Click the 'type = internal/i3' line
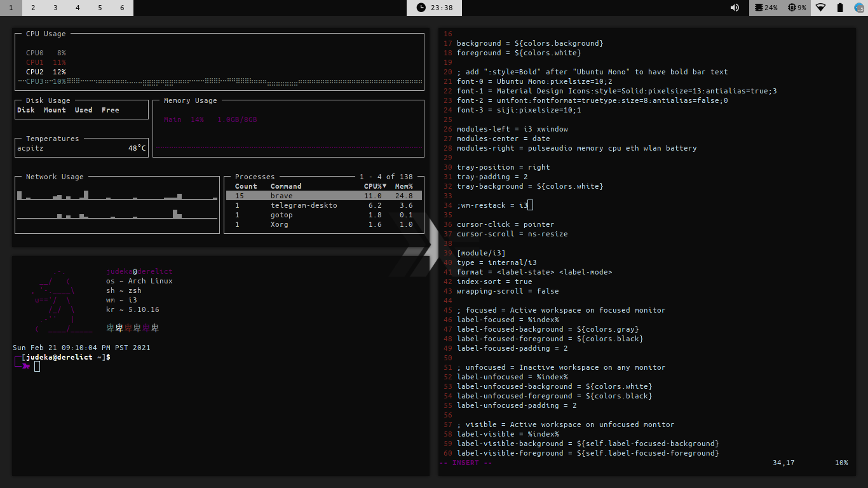The height and width of the screenshot is (488, 868). 496,262
